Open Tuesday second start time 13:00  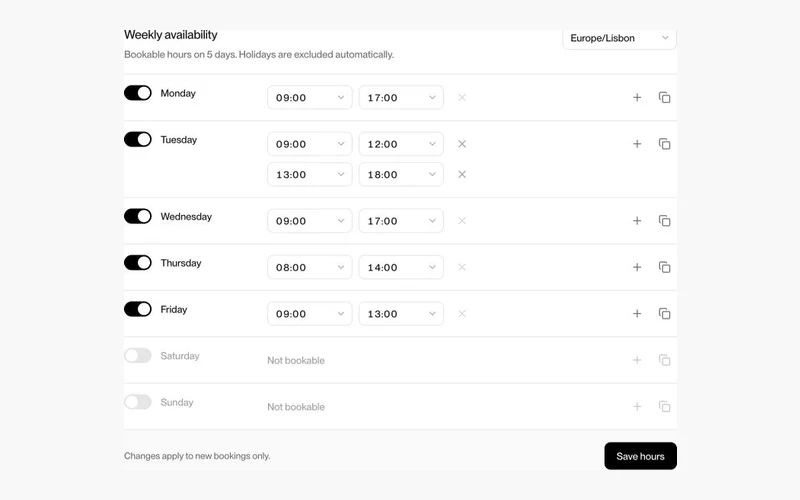click(310, 174)
